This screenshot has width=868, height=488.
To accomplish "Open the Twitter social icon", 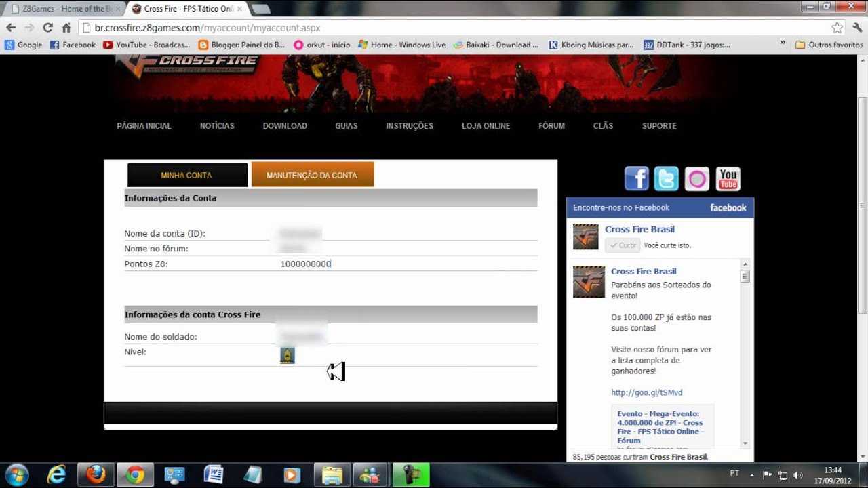I will click(667, 179).
